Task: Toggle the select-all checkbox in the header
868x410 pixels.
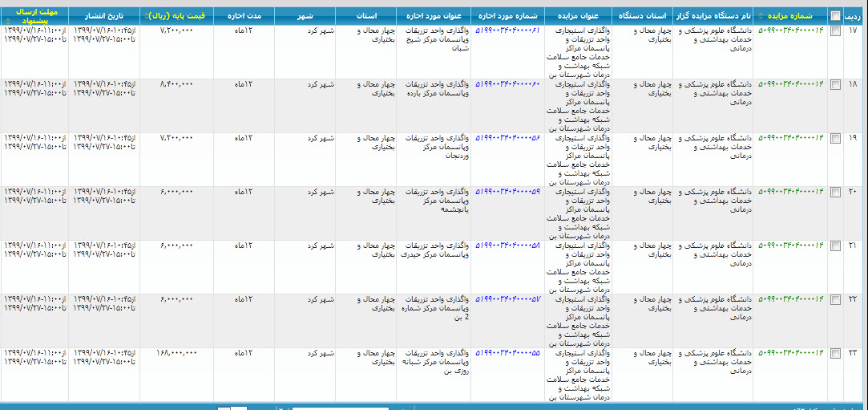Action: (836, 16)
